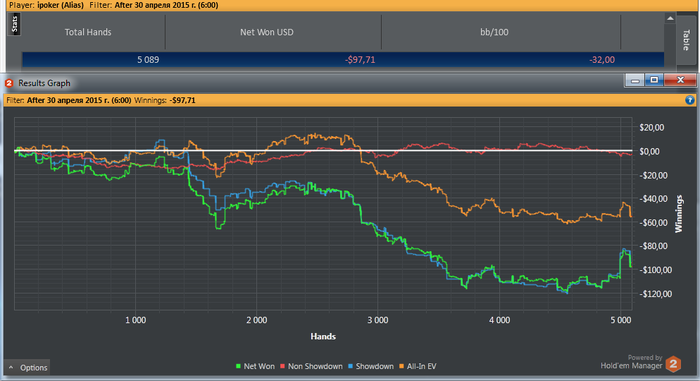This screenshot has height=381, width=700.
Task: Select the -32,00 bb/100 cell
Action: coord(602,60)
